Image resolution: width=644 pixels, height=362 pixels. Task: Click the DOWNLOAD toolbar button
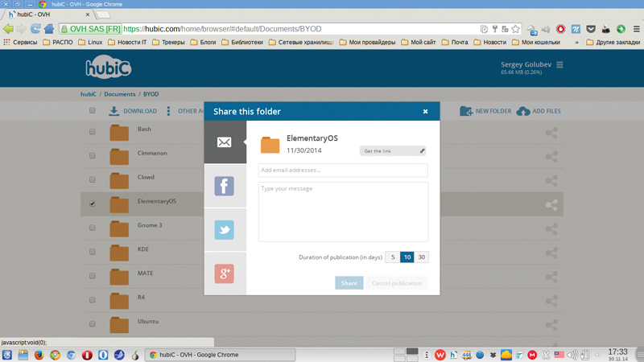pyautogui.click(x=133, y=111)
